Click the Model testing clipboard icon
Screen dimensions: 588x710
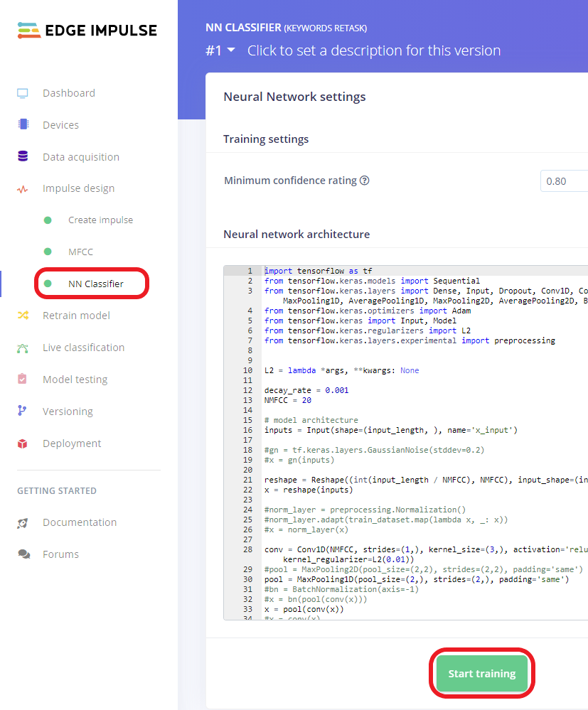pyautogui.click(x=23, y=380)
